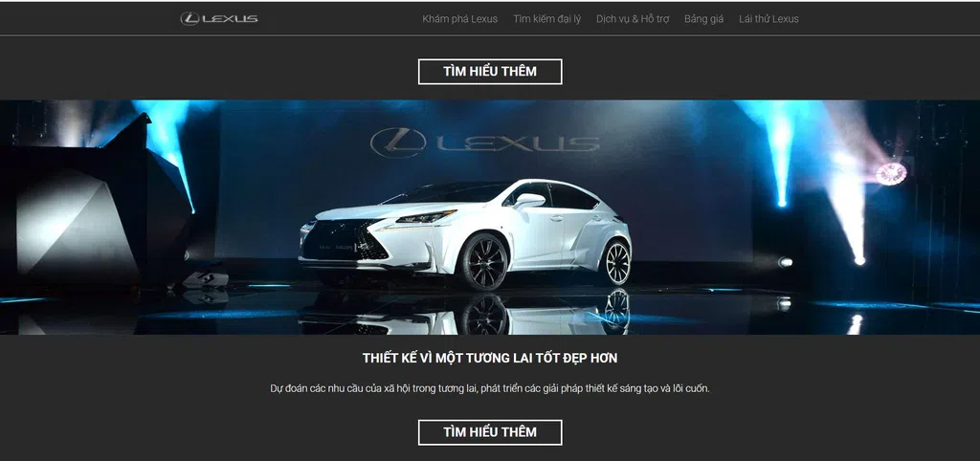Click the pink round spotlight on stage
Screen dimensions: 980x461
(x=891, y=173)
